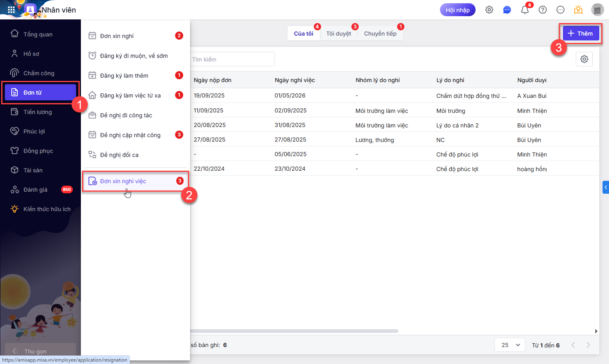
Task: Open the settings gear in top bar
Action: tap(489, 10)
